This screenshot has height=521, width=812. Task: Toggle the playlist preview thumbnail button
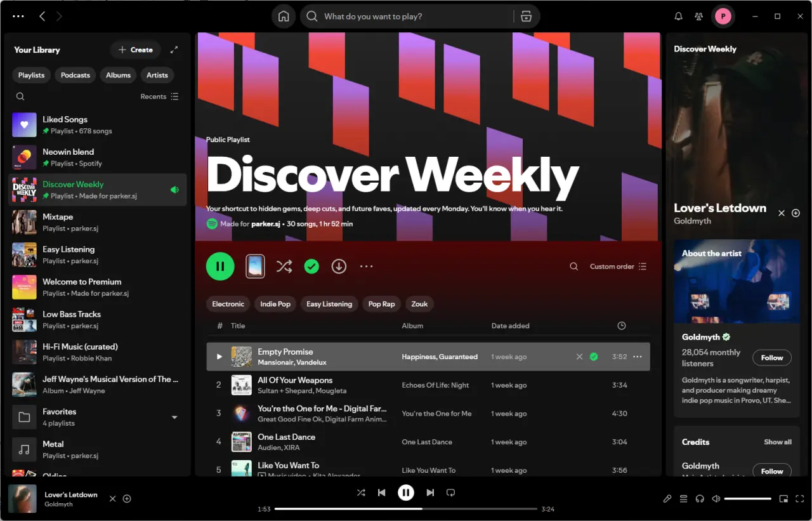255,267
